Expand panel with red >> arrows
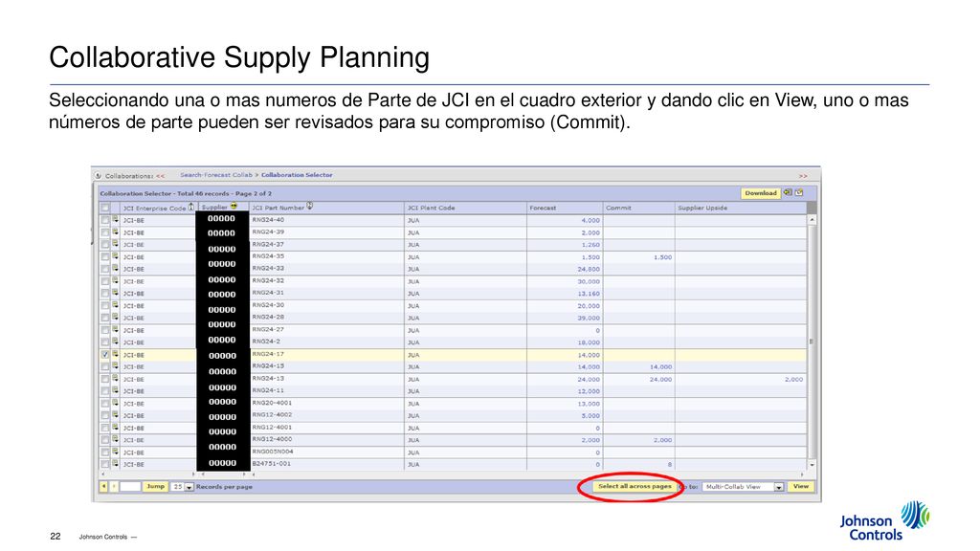This screenshot has height=551, width=980. (803, 176)
